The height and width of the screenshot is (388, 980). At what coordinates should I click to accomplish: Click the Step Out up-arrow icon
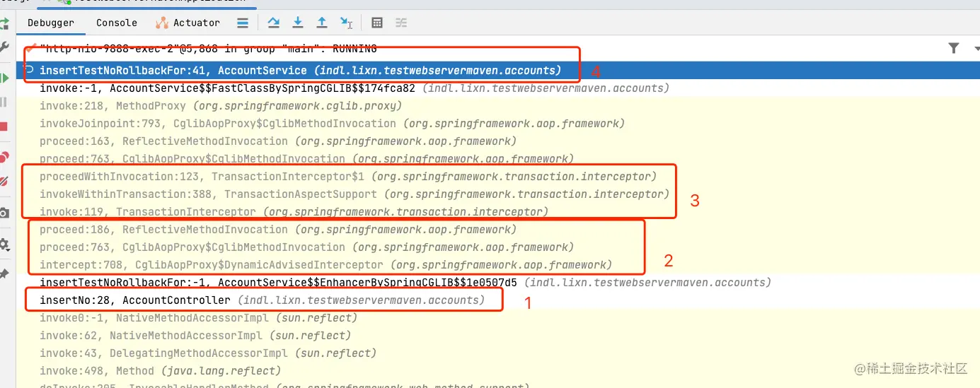322,23
